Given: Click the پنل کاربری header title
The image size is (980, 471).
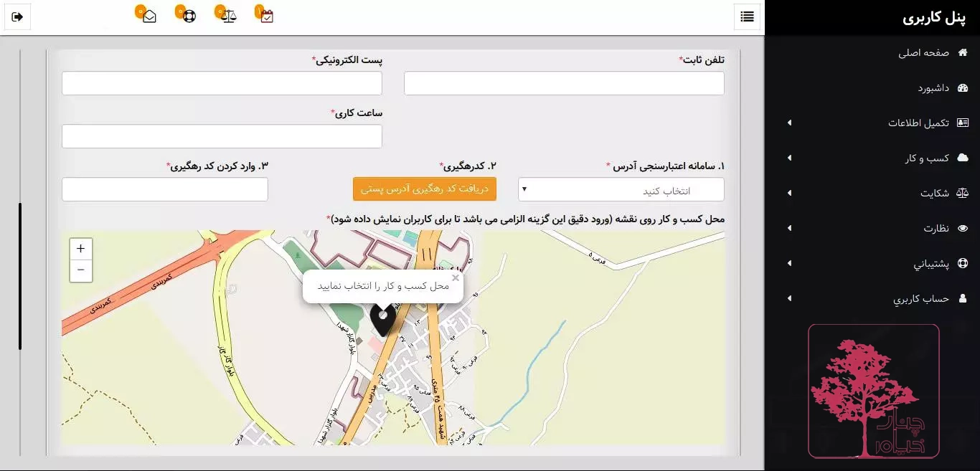Looking at the screenshot, I should pyautogui.click(x=936, y=18).
